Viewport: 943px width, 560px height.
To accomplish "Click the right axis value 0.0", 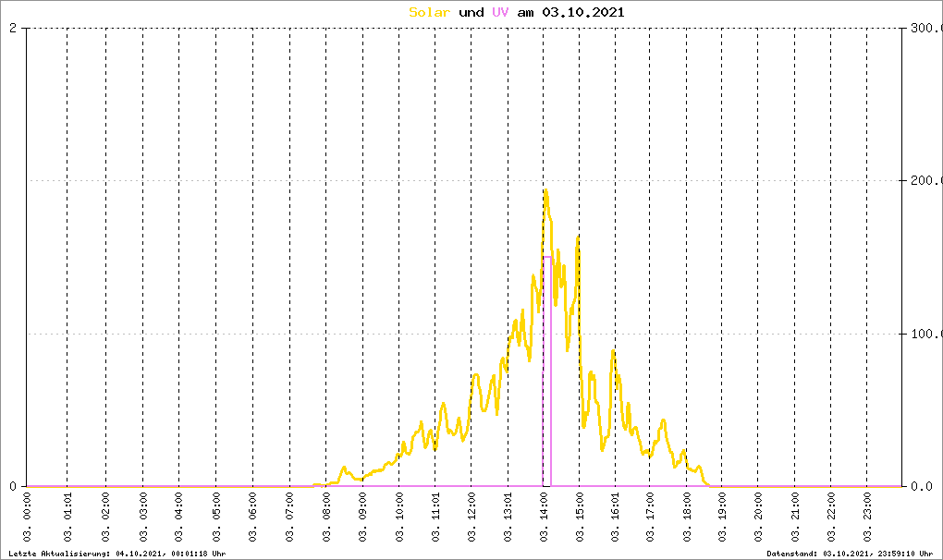I will tap(922, 486).
